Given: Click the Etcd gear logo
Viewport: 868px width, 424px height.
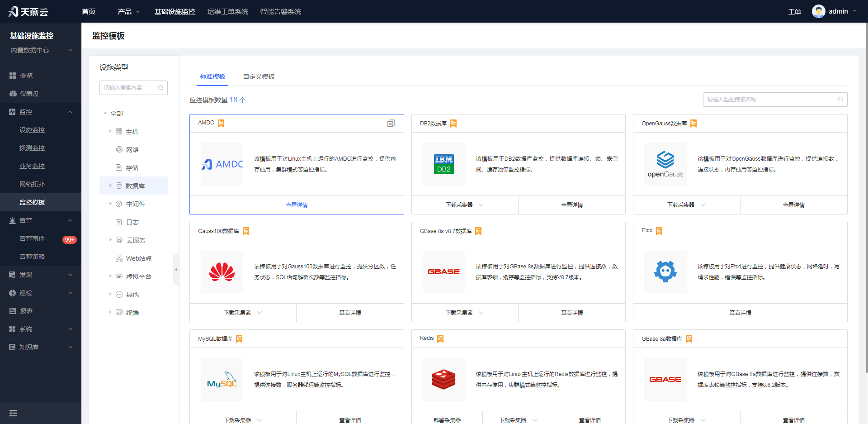Looking at the screenshot, I should 665,272.
